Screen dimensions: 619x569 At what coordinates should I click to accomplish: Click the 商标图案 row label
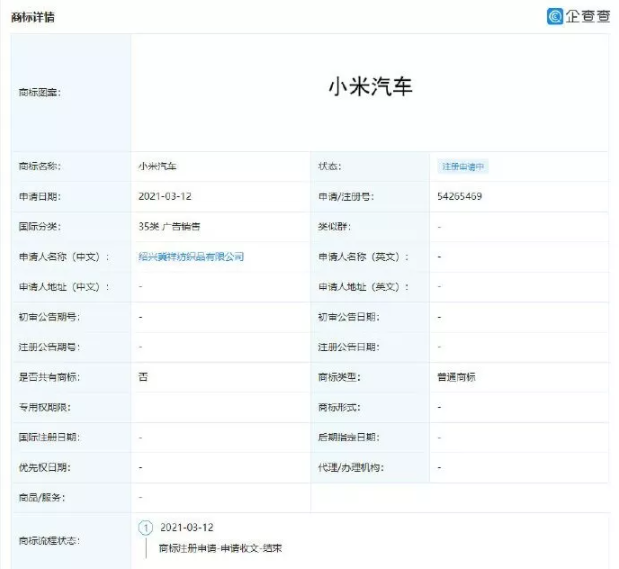click(40, 92)
